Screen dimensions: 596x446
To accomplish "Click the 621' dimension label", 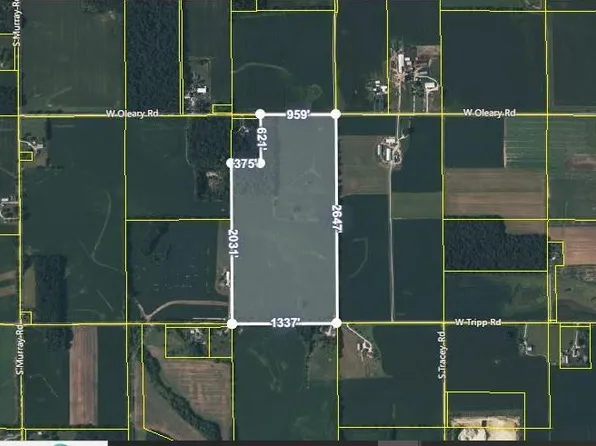I will (262, 139).
